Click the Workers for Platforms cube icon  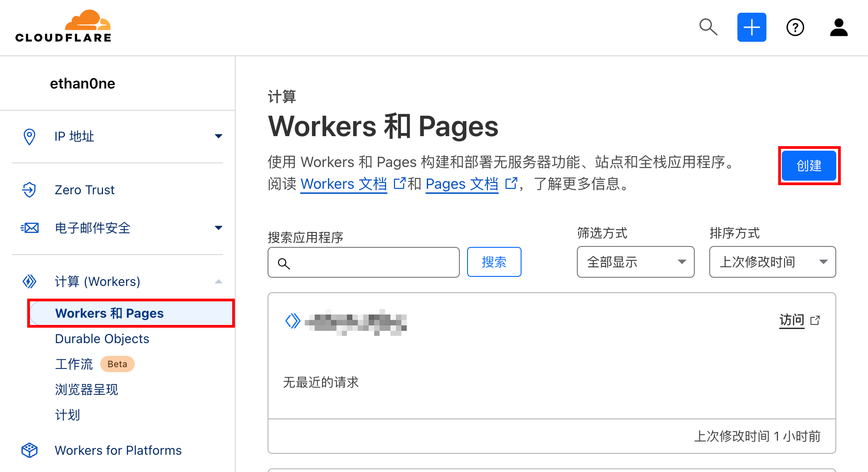29,450
